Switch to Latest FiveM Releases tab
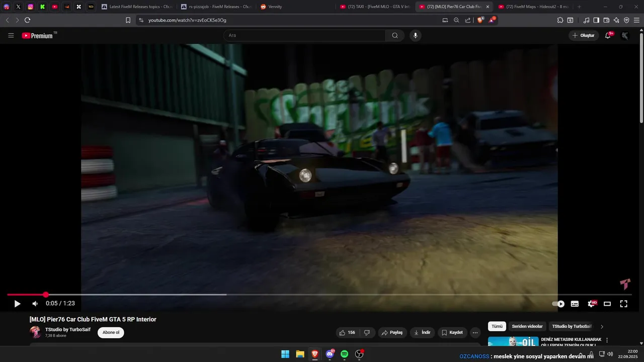The height and width of the screenshot is (362, 644). 136,7
